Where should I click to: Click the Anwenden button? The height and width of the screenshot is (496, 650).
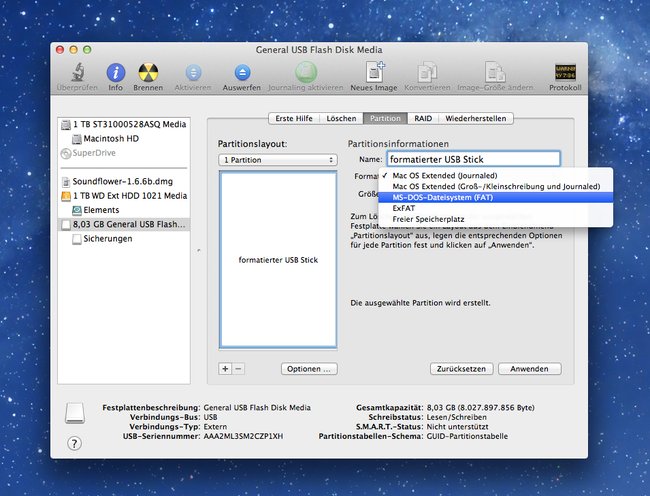pyautogui.click(x=529, y=369)
